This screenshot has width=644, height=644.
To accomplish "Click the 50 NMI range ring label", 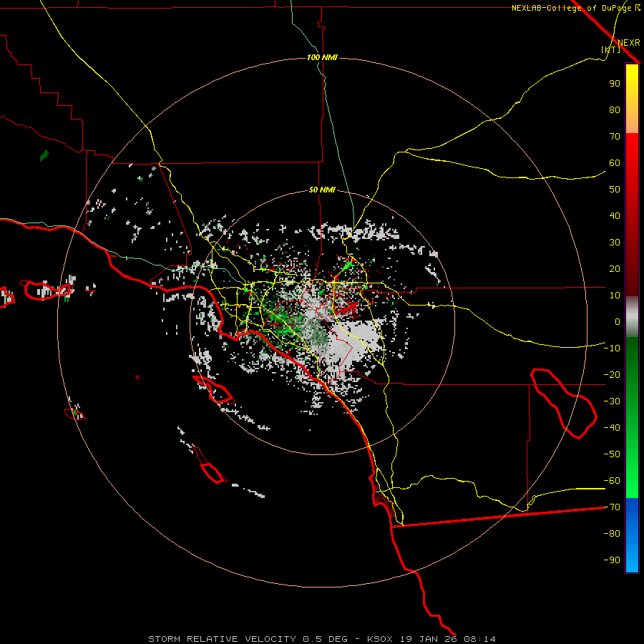I will (x=322, y=190).
